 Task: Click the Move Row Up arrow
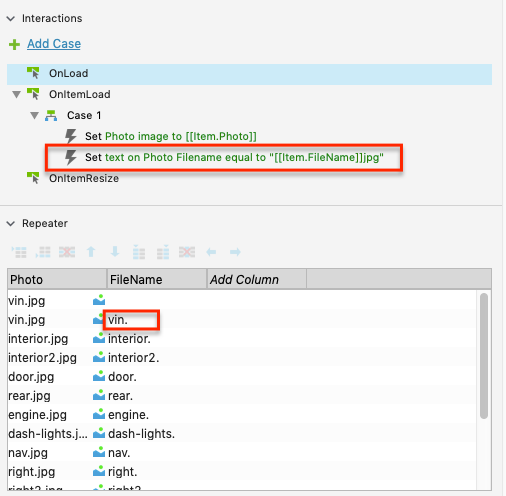click(91, 252)
